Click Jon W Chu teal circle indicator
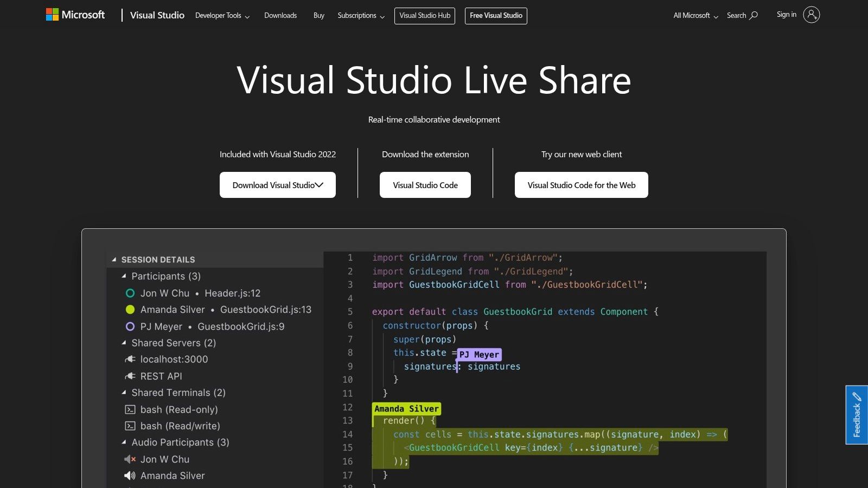The width and height of the screenshot is (868, 488). (130, 293)
